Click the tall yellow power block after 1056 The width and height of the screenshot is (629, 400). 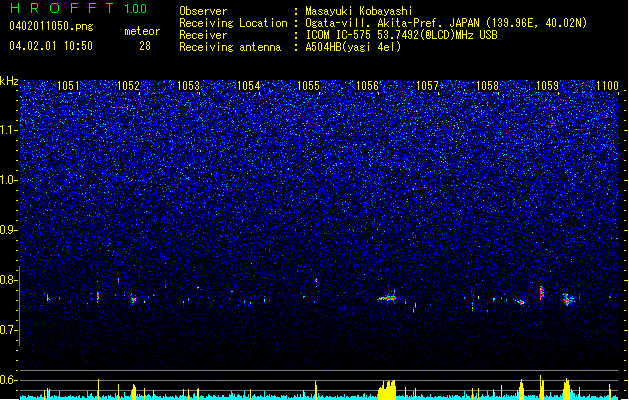click(387, 390)
